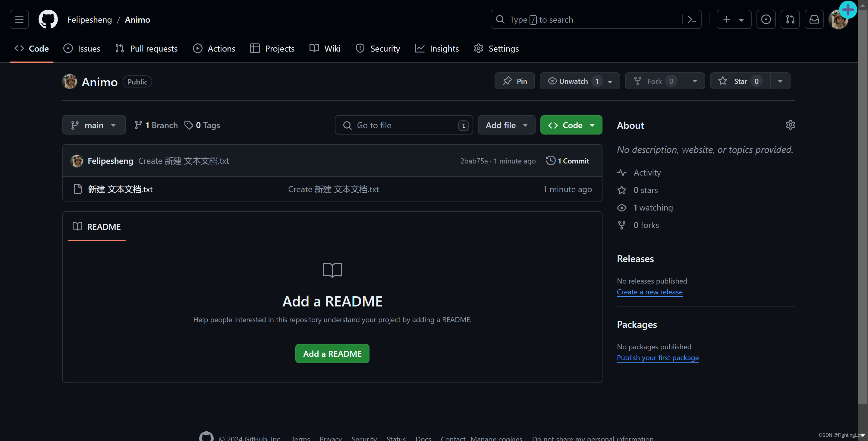This screenshot has width=868, height=441.
Task: Star the Animo repository
Action: tap(740, 81)
